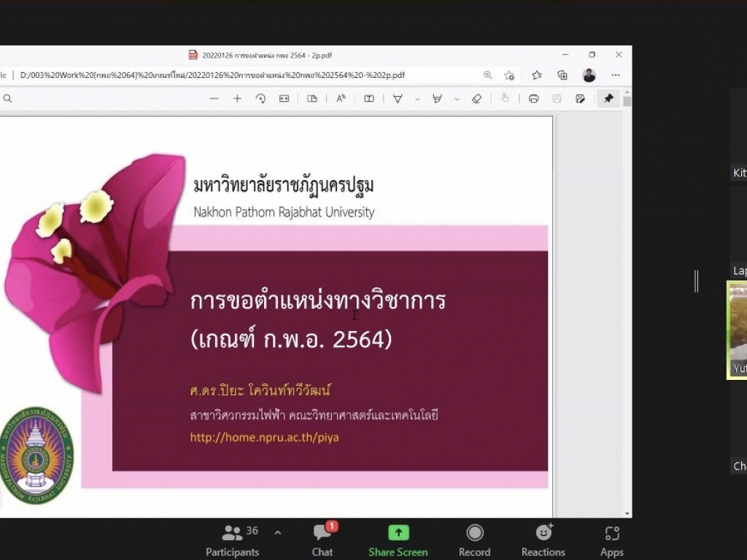Toggle the pin toolbar button
747x560 pixels.
click(x=608, y=98)
